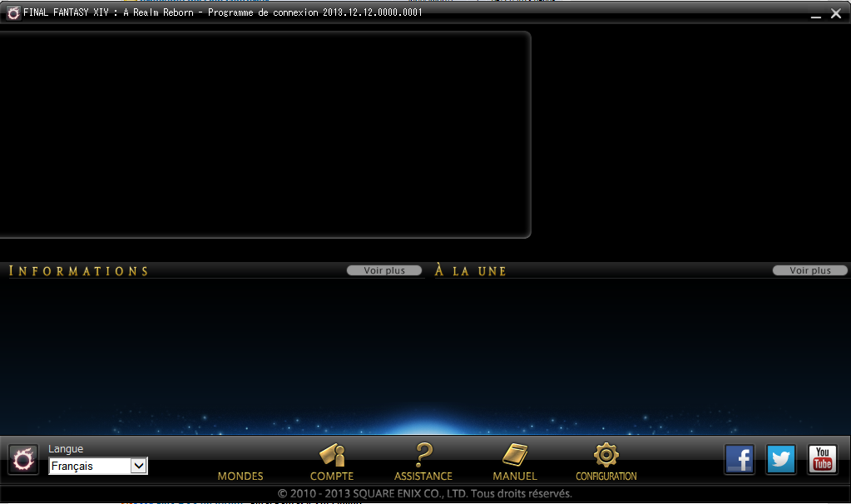Open the Facebook page icon

click(x=740, y=460)
